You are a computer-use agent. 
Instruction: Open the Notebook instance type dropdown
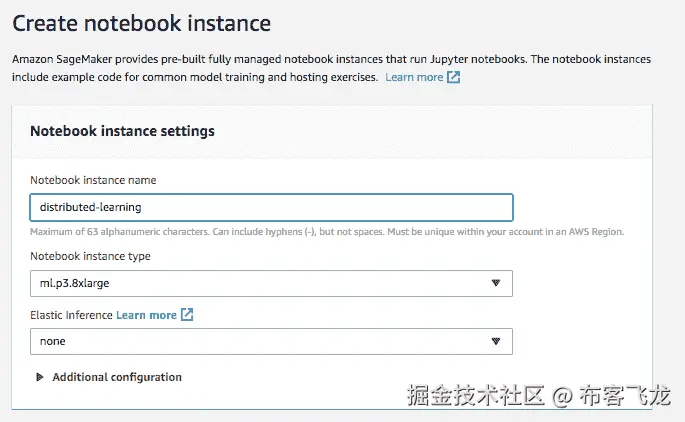pos(271,283)
